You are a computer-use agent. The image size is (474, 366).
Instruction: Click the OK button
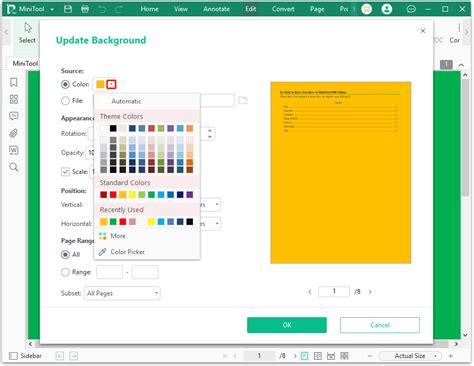tap(287, 325)
